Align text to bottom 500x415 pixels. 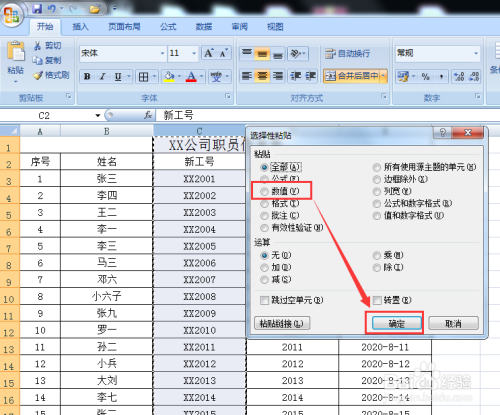click(x=278, y=53)
